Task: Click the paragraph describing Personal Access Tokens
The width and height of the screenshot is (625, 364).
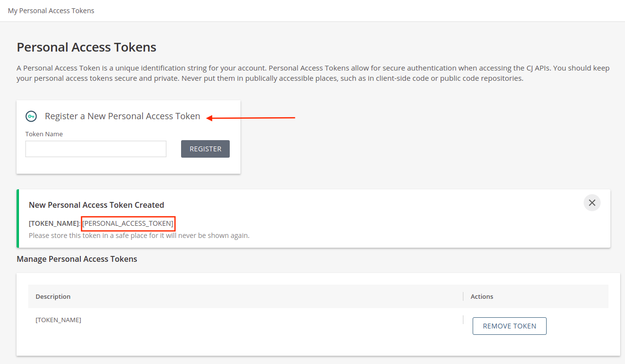Action: point(312,73)
